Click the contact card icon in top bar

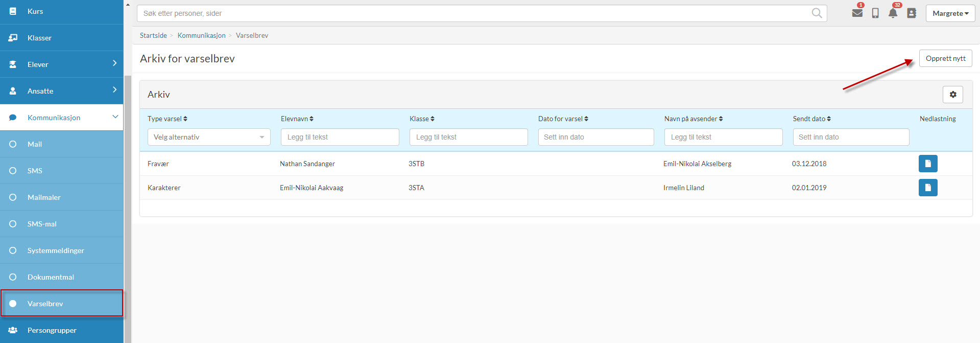point(912,13)
